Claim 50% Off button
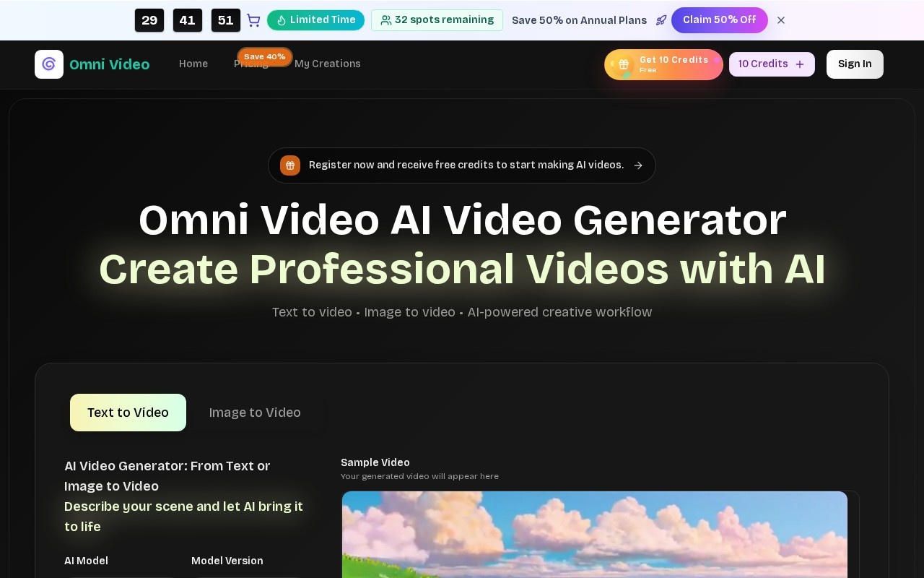Image resolution: width=924 pixels, height=578 pixels. click(720, 20)
